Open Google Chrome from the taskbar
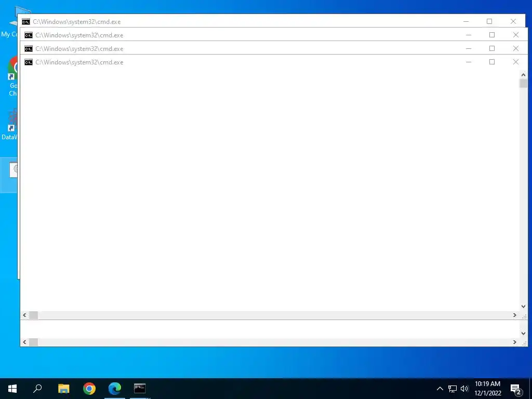This screenshot has width=532, height=399. click(89, 389)
